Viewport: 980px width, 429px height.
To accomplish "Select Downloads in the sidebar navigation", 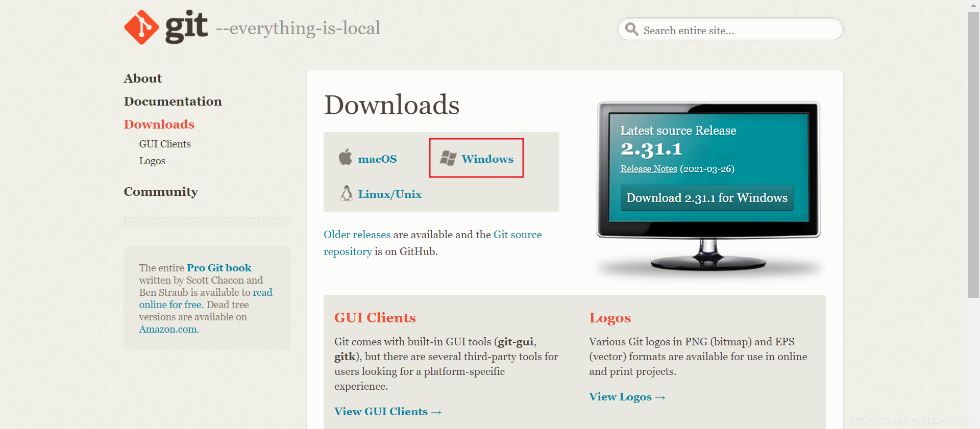I will click(x=159, y=124).
